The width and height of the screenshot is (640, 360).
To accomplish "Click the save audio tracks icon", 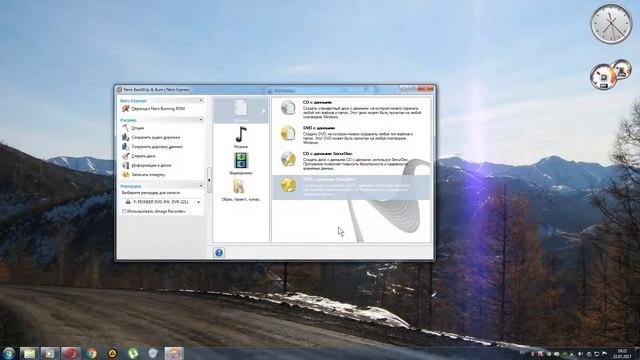I will pos(126,137).
